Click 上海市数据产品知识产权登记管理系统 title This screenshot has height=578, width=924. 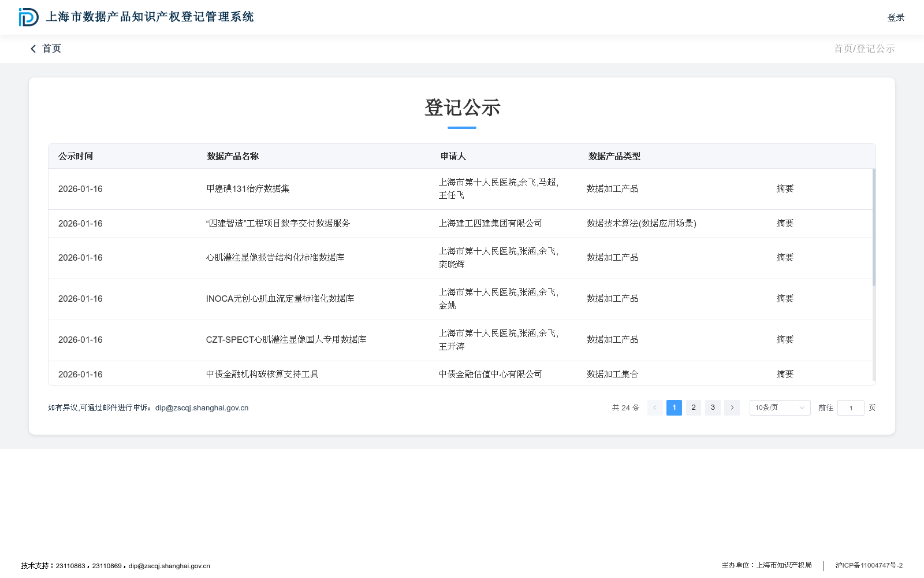[150, 17]
